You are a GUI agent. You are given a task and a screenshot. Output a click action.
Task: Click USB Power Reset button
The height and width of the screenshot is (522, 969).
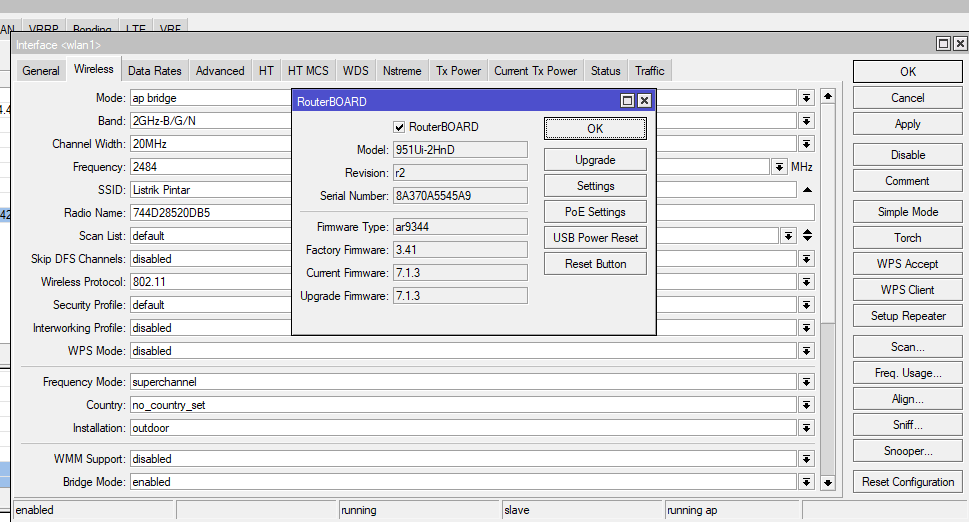tap(595, 238)
